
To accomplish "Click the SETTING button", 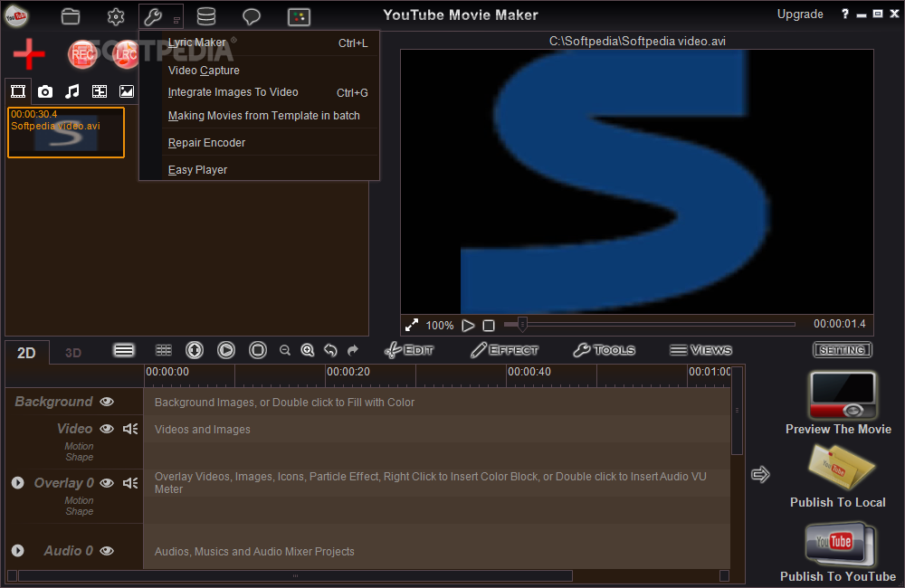I will coord(842,350).
